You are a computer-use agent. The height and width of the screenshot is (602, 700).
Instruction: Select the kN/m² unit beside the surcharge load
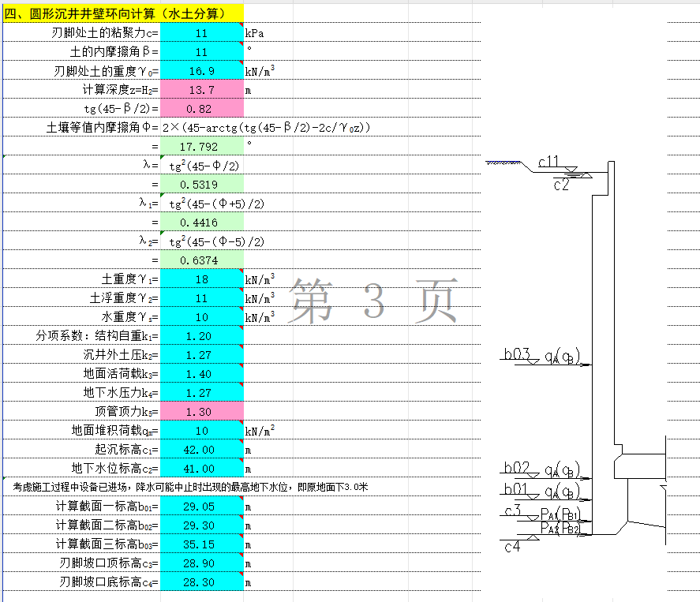coord(260,431)
